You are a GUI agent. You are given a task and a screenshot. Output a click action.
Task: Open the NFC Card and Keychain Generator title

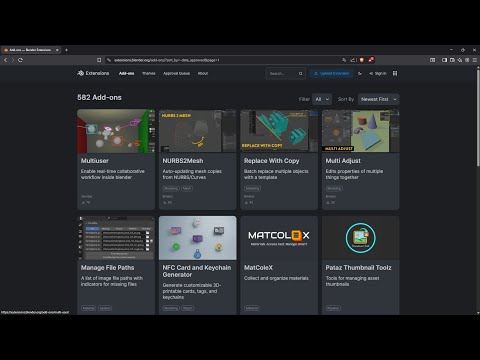coord(197,271)
